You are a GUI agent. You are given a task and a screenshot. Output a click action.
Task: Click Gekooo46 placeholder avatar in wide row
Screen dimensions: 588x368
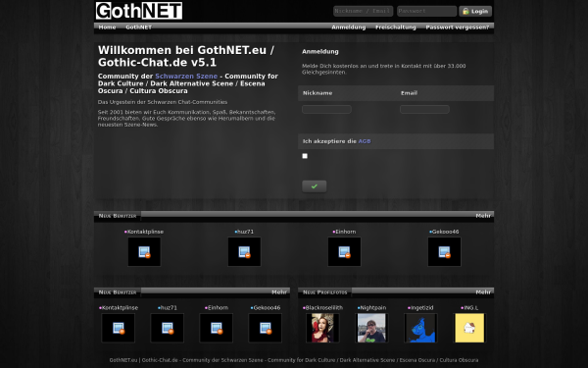tap(444, 251)
